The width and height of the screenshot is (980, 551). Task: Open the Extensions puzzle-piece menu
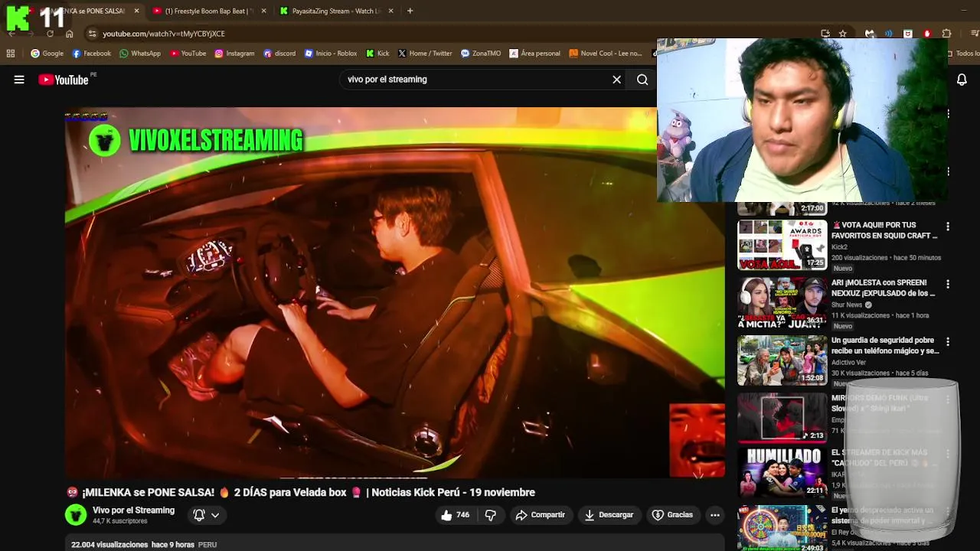(946, 34)
